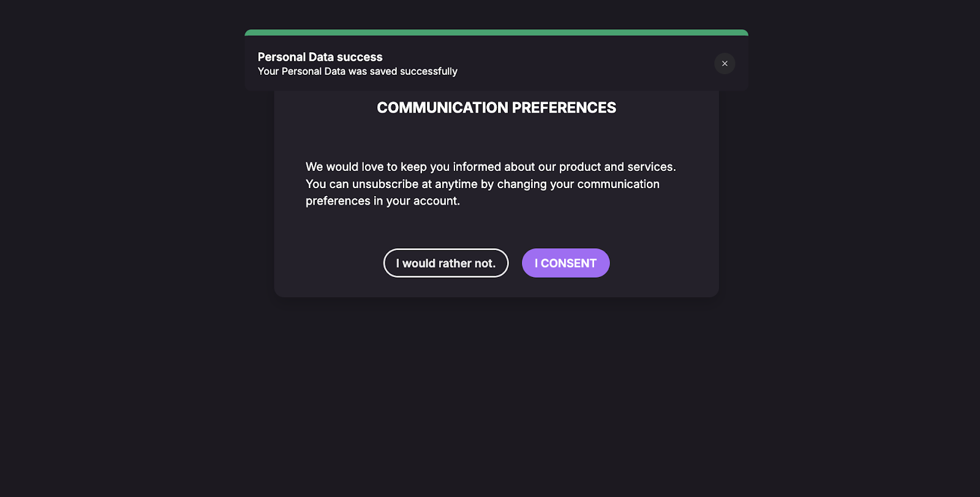Dismiss the Personal Data success notification
980x497 pixels.
[x=725, y=64]
